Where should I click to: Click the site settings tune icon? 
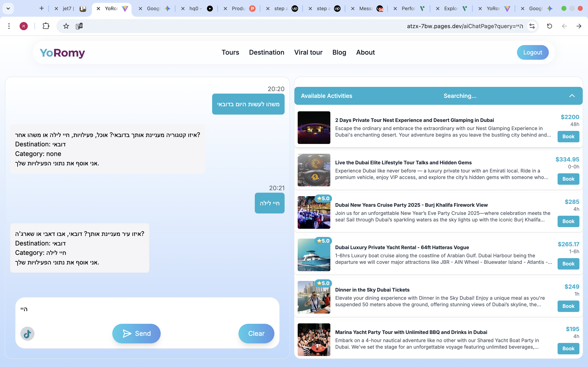[532, 26]
